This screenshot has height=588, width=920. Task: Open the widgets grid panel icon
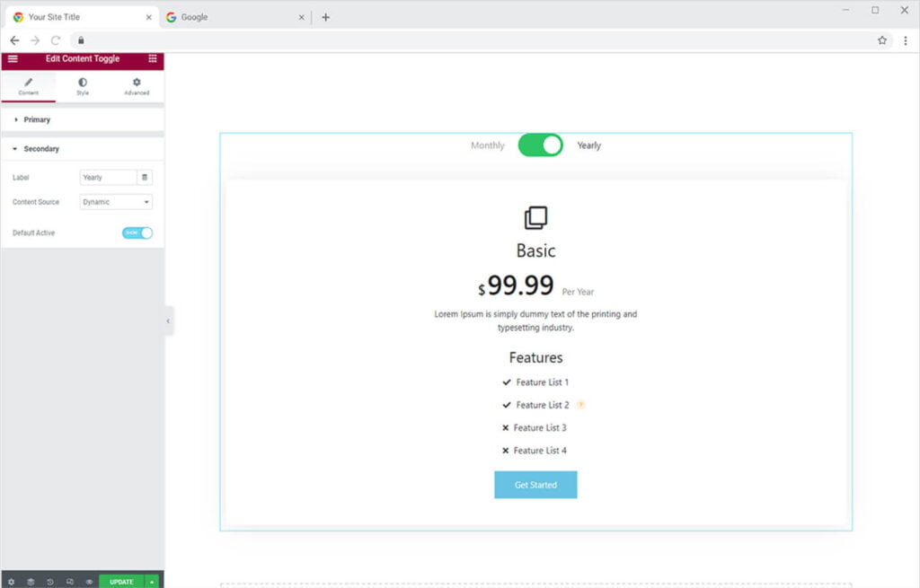pos(152,58)
